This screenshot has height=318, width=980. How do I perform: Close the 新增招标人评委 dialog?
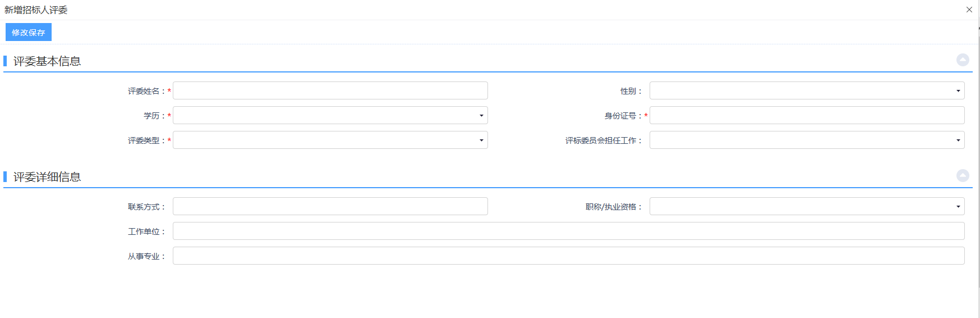[x=969, y=10]
